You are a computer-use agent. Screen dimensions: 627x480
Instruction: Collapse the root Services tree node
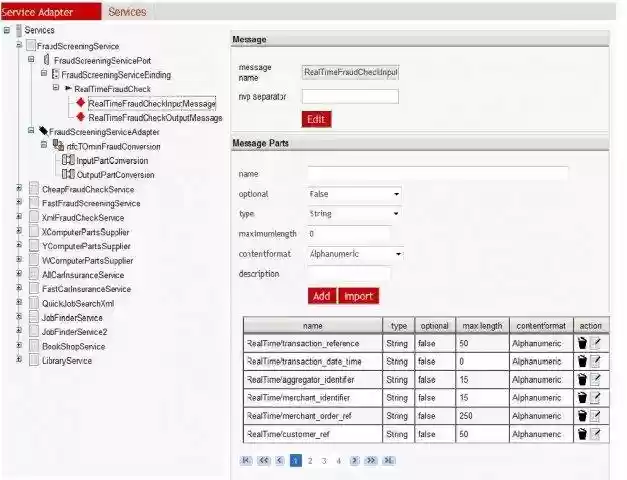click(7, 30)
